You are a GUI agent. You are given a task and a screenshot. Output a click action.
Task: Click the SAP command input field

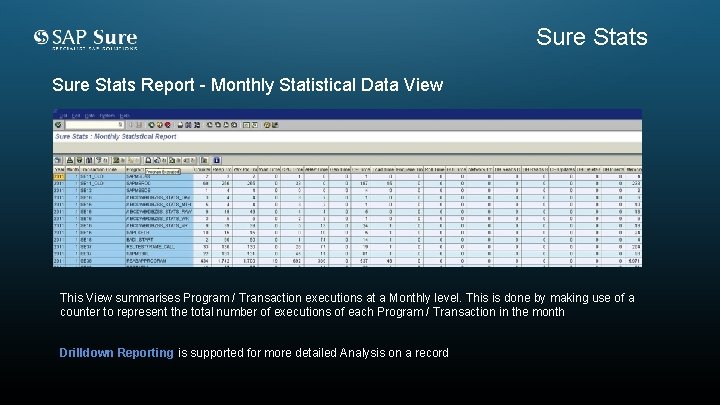(x=95, y=125)
